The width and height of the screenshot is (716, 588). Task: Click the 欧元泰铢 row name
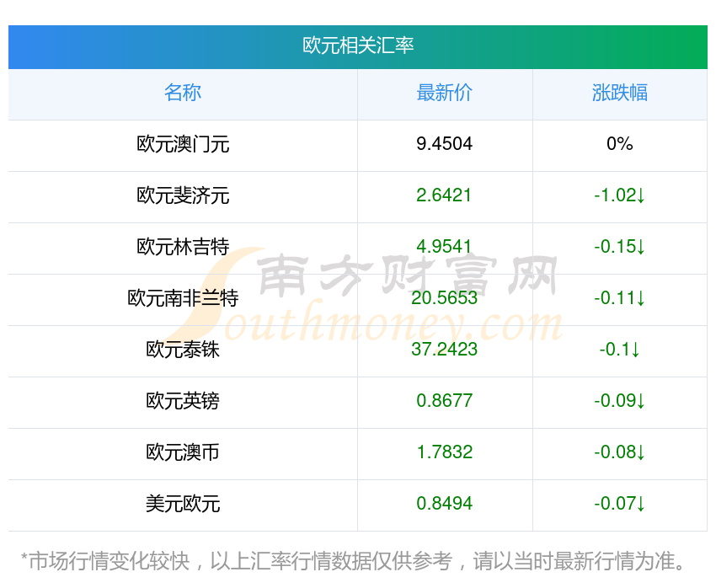pyautogui.click(x=183, y=350)
